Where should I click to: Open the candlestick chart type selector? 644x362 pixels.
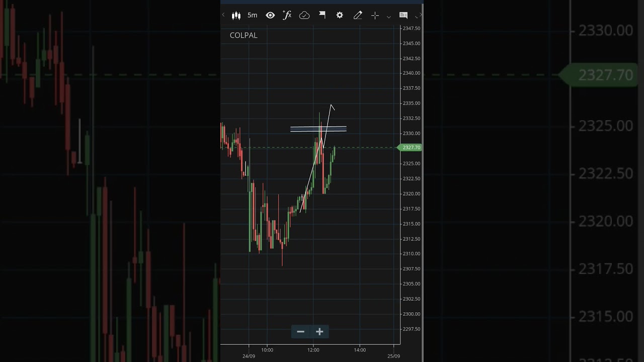point(236,16)
